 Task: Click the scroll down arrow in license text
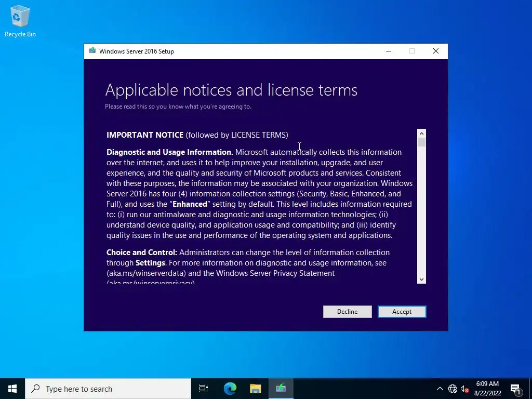tap(421, 279)
